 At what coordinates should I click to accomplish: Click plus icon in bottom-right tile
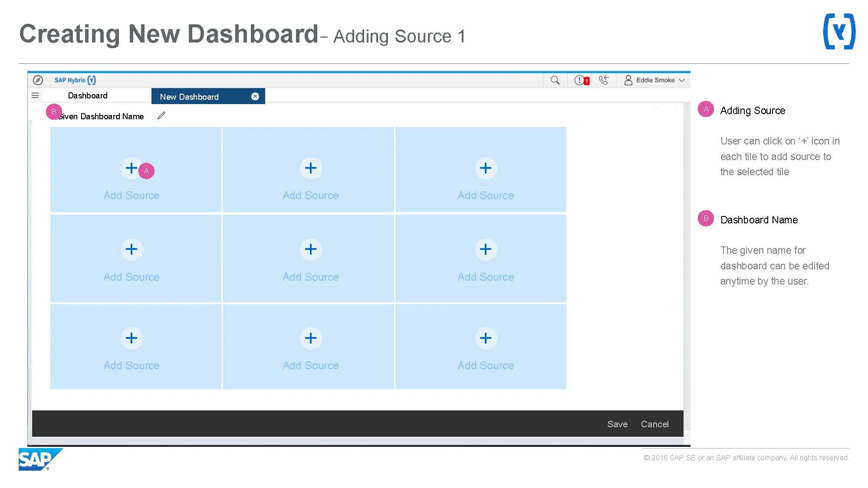[x=486, y=338]
